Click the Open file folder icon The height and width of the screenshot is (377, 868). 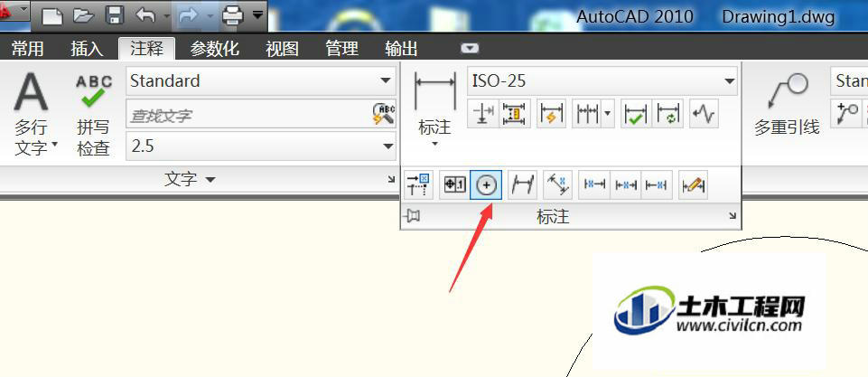(x=84, y=15)
